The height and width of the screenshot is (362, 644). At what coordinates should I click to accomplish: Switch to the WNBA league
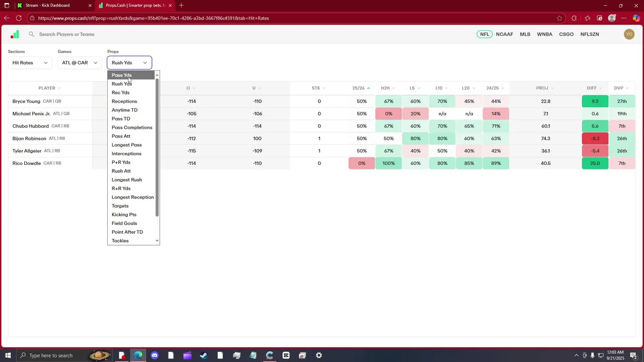[545, 34]
